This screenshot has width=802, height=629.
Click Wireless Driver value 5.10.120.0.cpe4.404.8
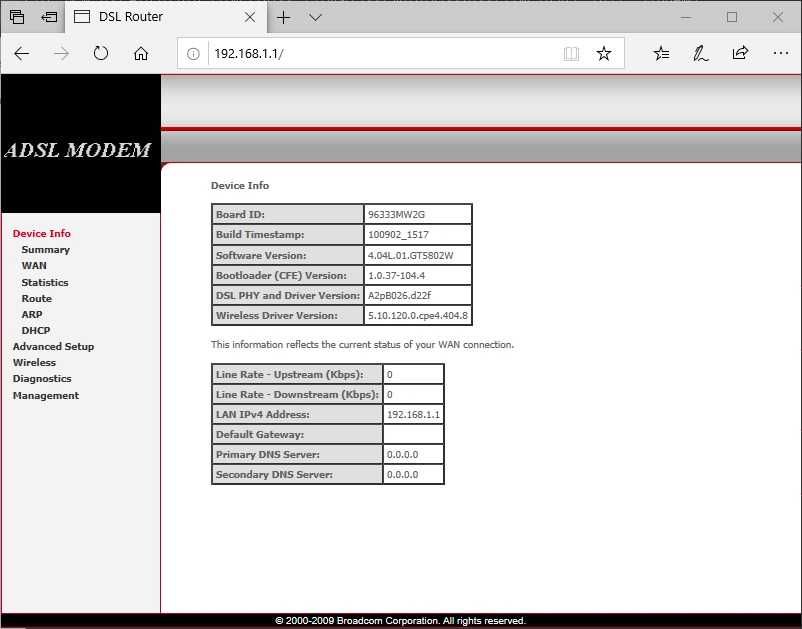tap(418, 316)
